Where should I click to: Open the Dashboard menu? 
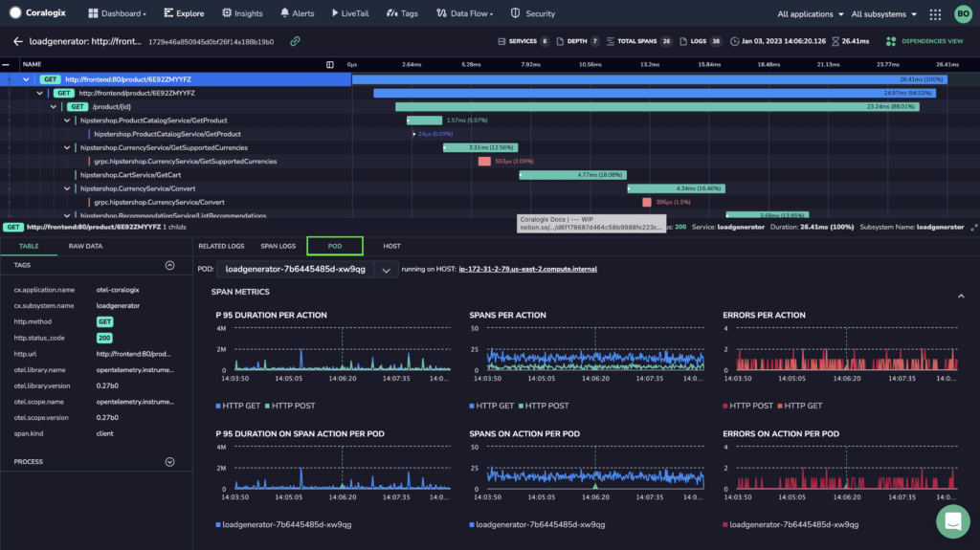tap(117, 13)
